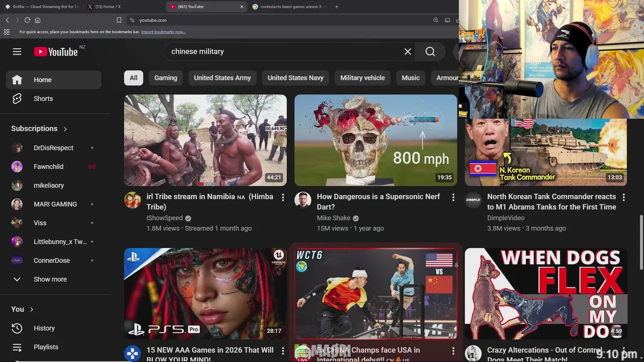Screen dimensions: 644x362
Task: Open Littlebunny_x subscription
Action: [x=53, y=242]
